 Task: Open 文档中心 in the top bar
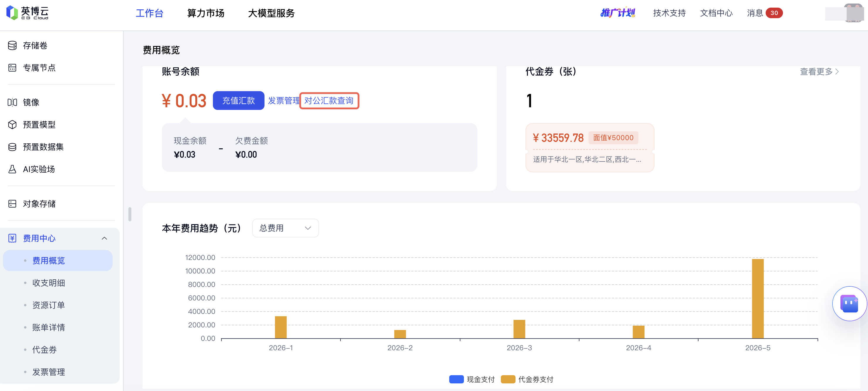coord(716,13)
